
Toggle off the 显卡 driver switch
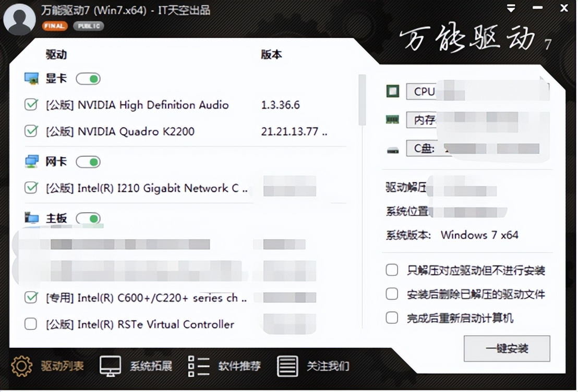tap(88, 78)
